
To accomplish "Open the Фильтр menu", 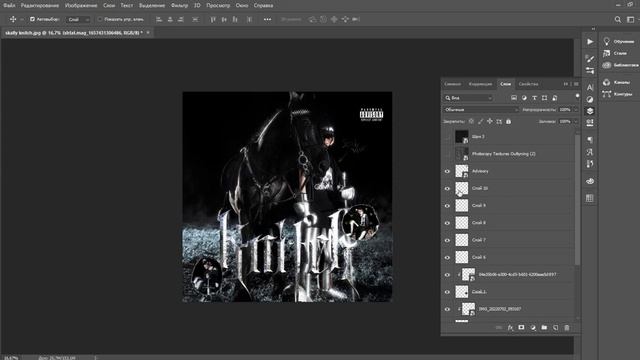I will coord(179,5).
